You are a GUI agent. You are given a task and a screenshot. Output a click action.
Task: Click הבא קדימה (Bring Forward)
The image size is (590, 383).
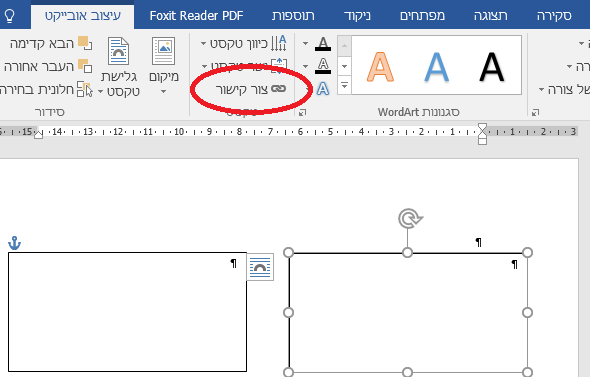51,43
